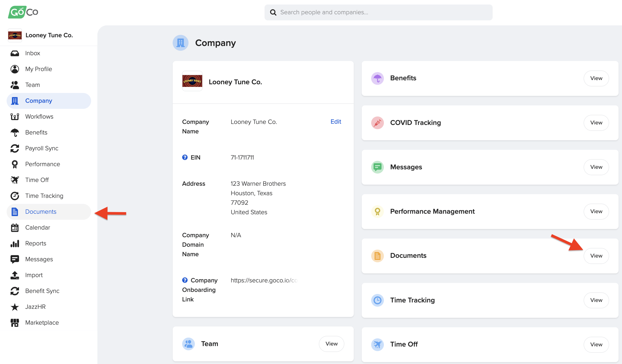Click the Time Tracking clock icon
Screen dimensions: 622x364
point(15,196)
